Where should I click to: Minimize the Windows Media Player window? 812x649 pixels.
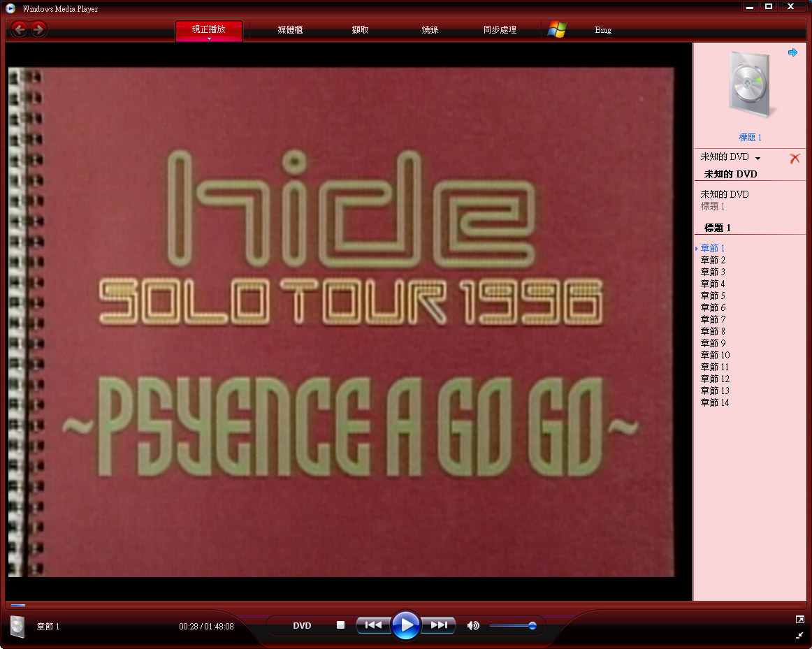[749, 7]
